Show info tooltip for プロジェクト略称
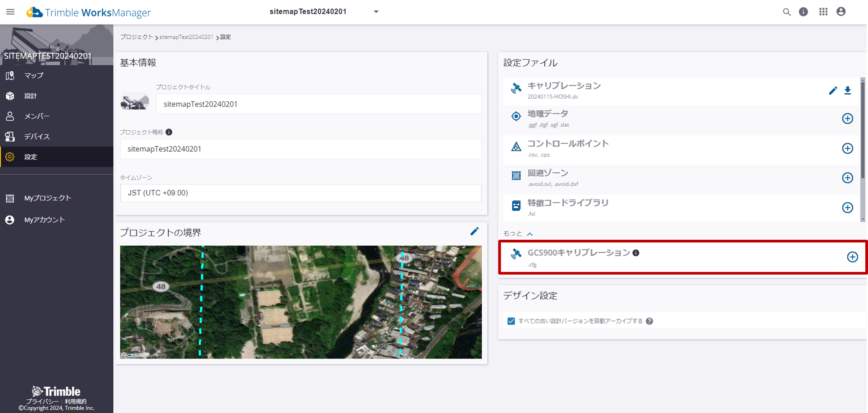Image resolution: width=868 pixels, height=413 pixels. pos(169,132)
